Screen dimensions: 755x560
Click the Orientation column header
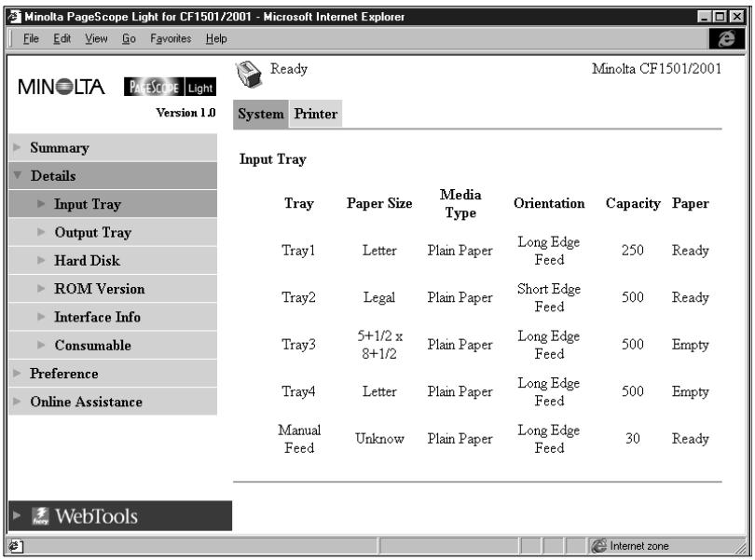pyautogui.click(x=549, y=203)
